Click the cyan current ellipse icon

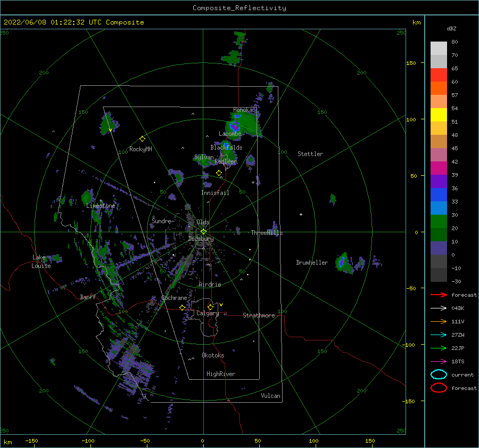coord(439,374)
